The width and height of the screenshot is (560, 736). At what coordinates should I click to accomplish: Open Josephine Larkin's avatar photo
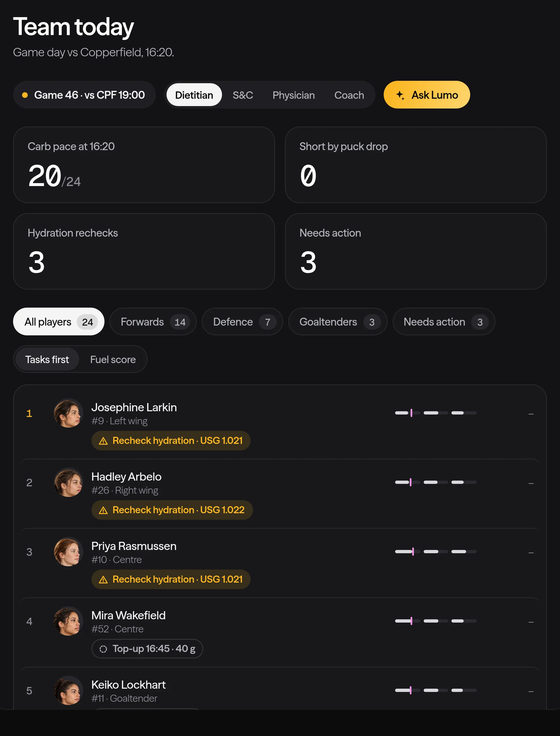pos(68,413)
